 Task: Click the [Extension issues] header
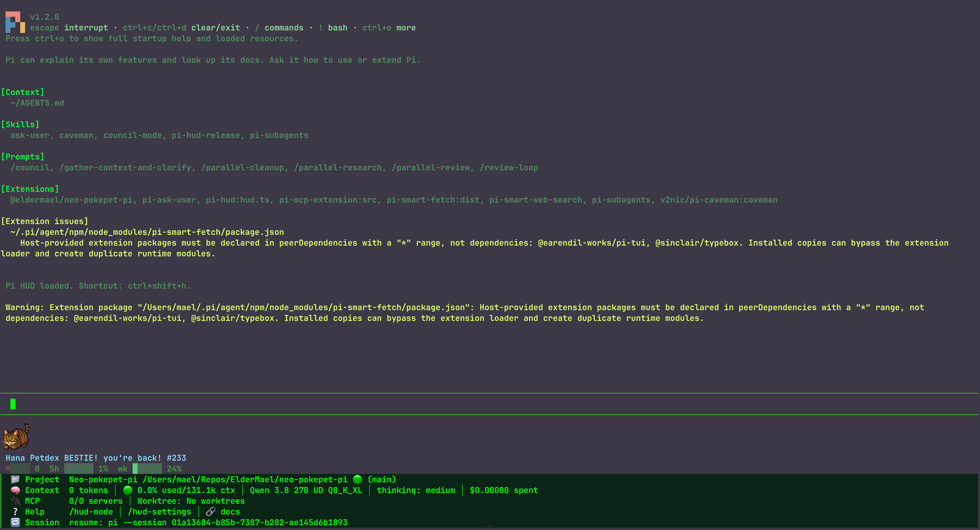(x=44, y=221)
